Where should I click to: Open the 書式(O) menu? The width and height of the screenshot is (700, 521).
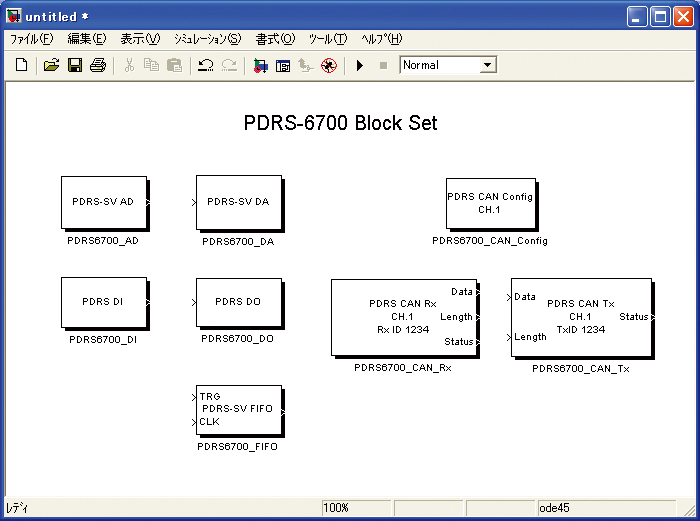pos(275,39)
